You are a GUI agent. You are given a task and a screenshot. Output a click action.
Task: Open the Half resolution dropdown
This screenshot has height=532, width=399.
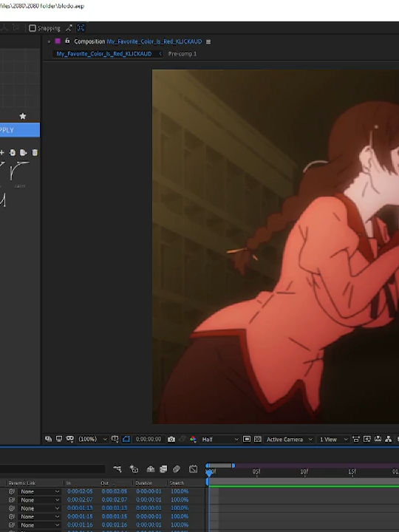pyautogui.click(x=220, y=440)
